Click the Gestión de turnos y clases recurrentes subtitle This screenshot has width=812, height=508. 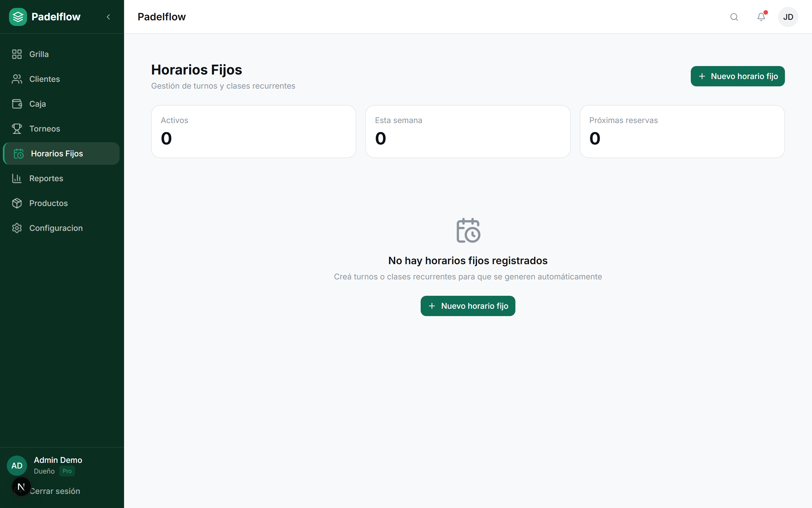pyautogui.click(x=223, y=86)
